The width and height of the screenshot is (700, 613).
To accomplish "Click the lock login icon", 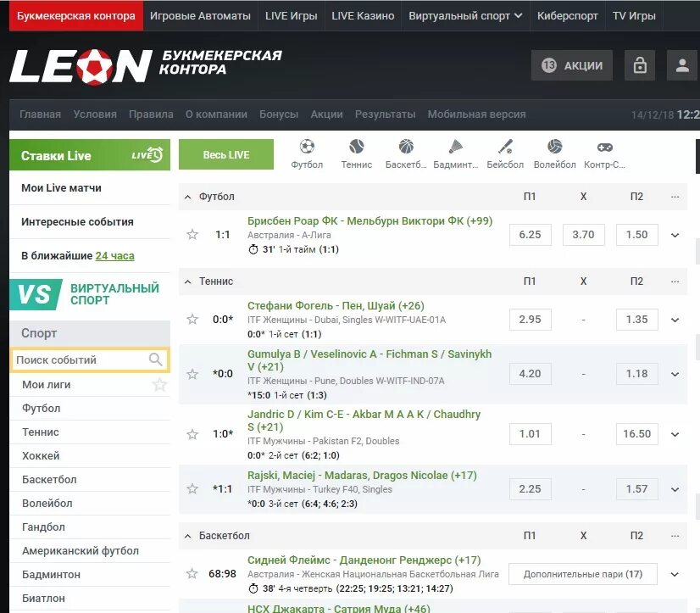I will click(x=640, y=65).
